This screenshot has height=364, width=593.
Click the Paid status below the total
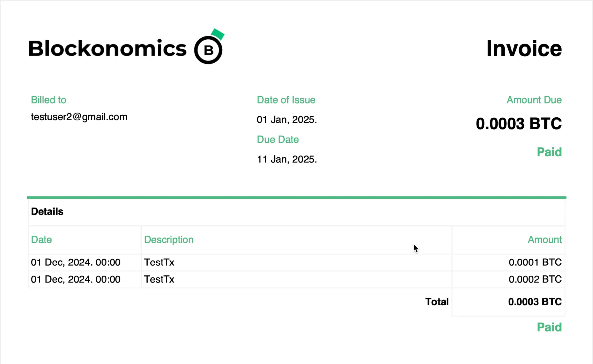549,327
